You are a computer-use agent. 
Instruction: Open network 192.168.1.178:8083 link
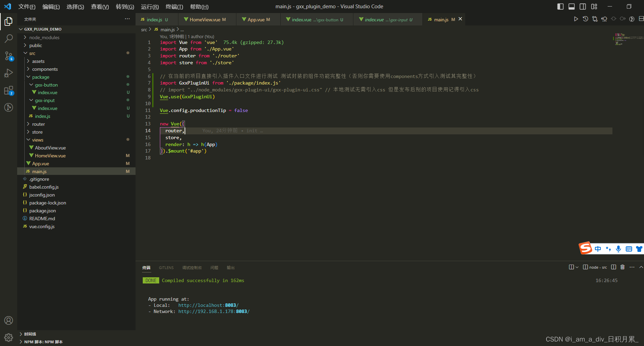point(214,311)
